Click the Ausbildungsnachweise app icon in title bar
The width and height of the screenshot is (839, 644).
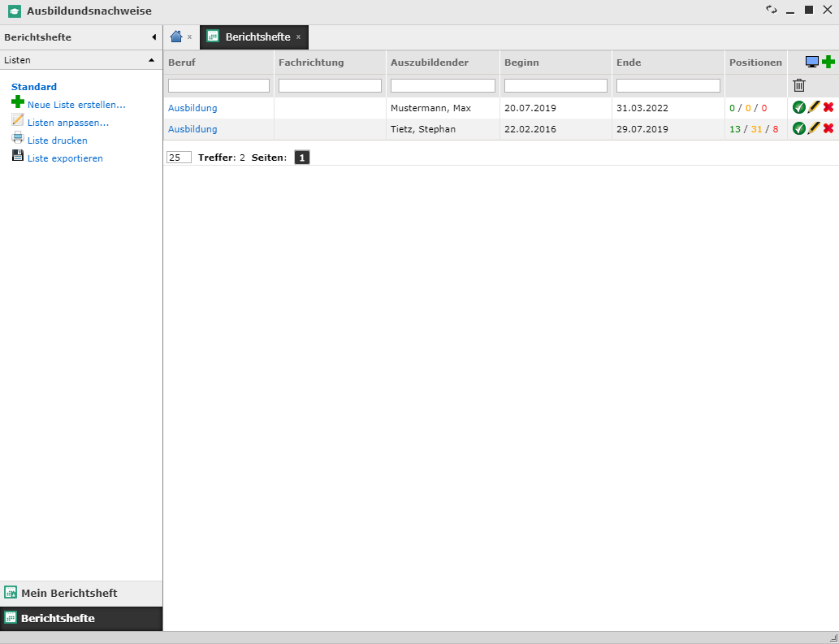15,11
